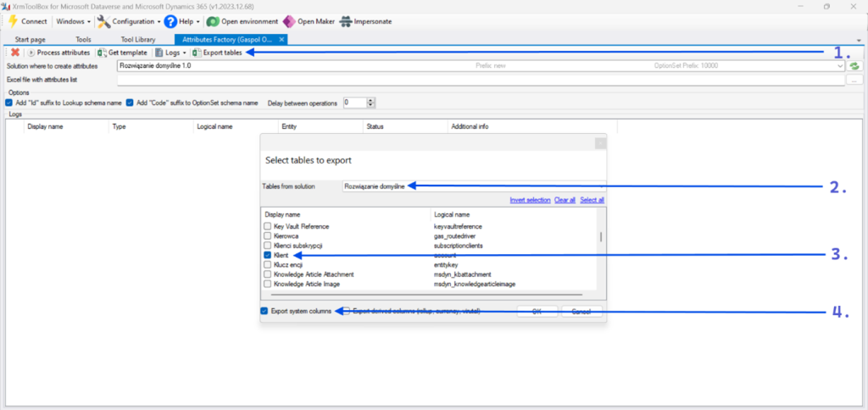Sort by Display name column in Logs
This screenshot has width=868, height=410.
coord(46,127)
